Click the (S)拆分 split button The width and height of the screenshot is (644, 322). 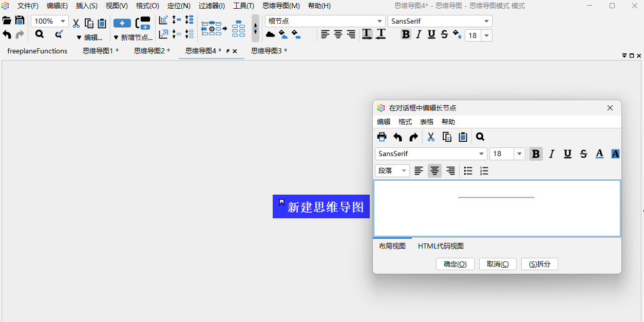click(x=539, y=263)
